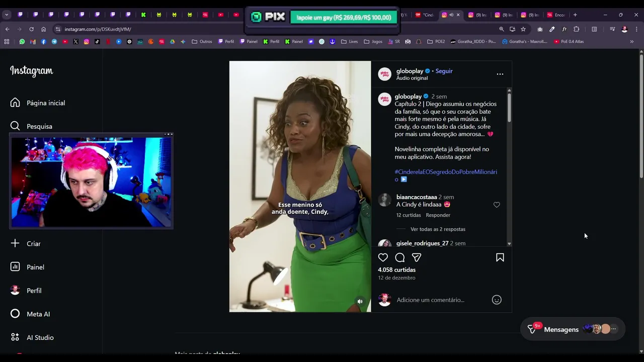The width and height of the screenshot is (644, 362).
Task: Open the Google Drive bookmark
Action: coord(172,42)
